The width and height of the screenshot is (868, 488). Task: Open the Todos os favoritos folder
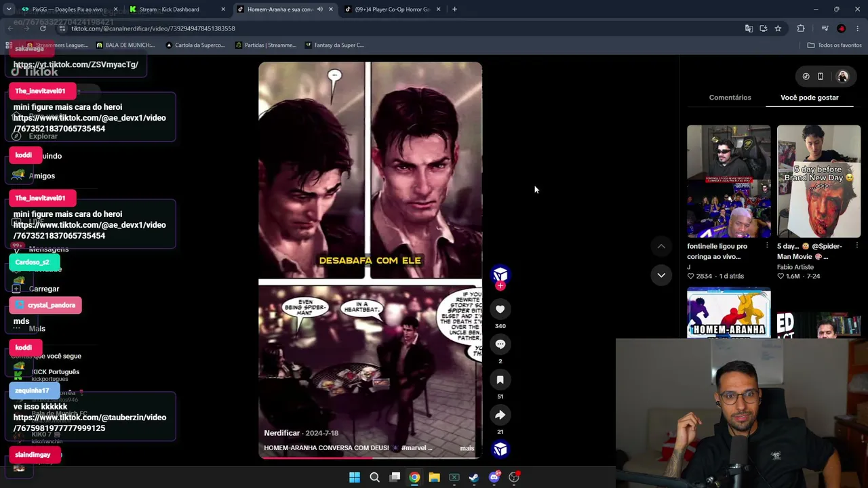834,45
